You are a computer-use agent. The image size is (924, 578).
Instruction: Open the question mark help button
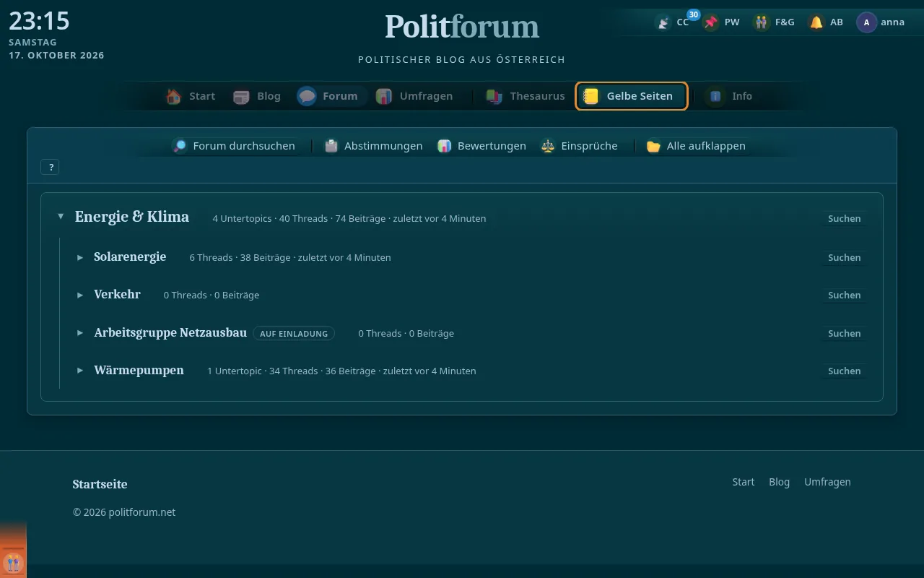[51, 167]
